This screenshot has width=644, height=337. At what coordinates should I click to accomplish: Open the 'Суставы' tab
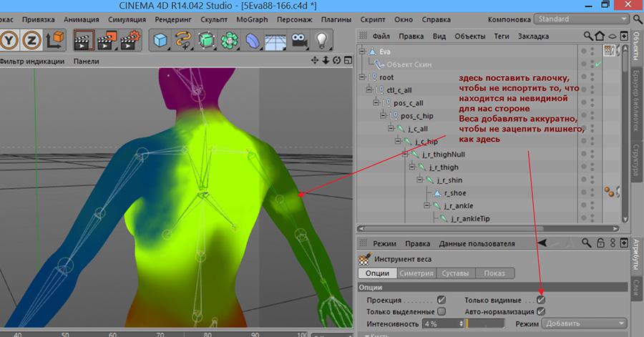coord(455,273)
